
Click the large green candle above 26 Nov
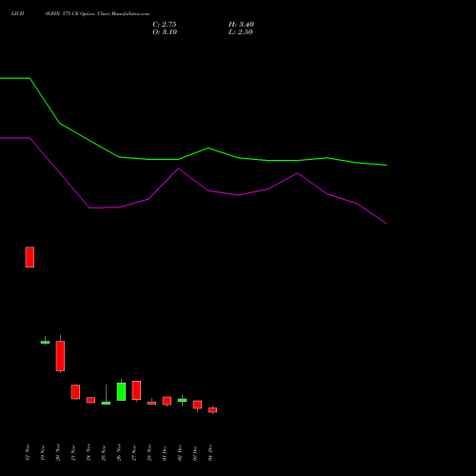121,391
